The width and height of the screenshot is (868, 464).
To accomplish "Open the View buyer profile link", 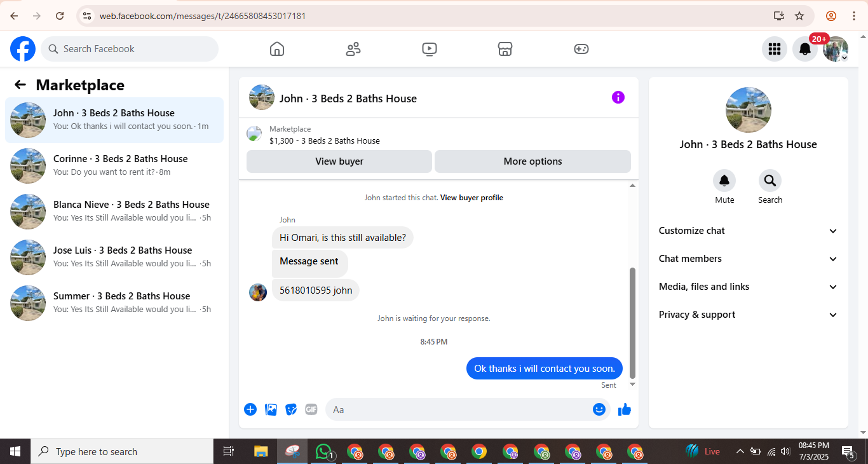I will [471, 198].
